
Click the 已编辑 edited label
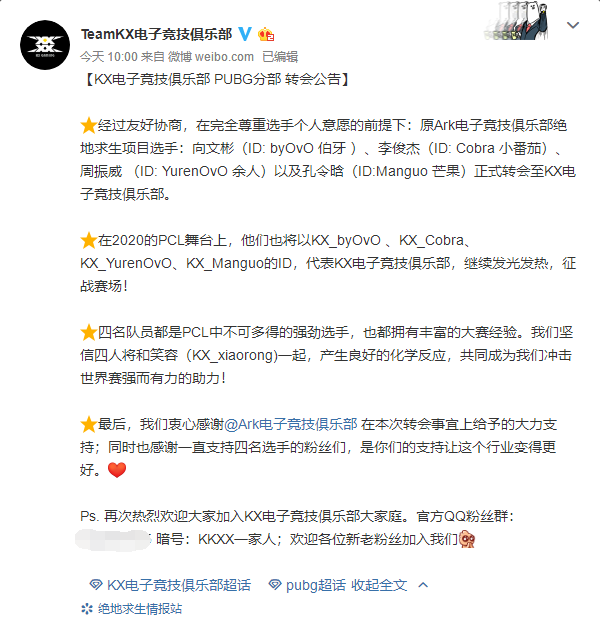tap(280, 57)
